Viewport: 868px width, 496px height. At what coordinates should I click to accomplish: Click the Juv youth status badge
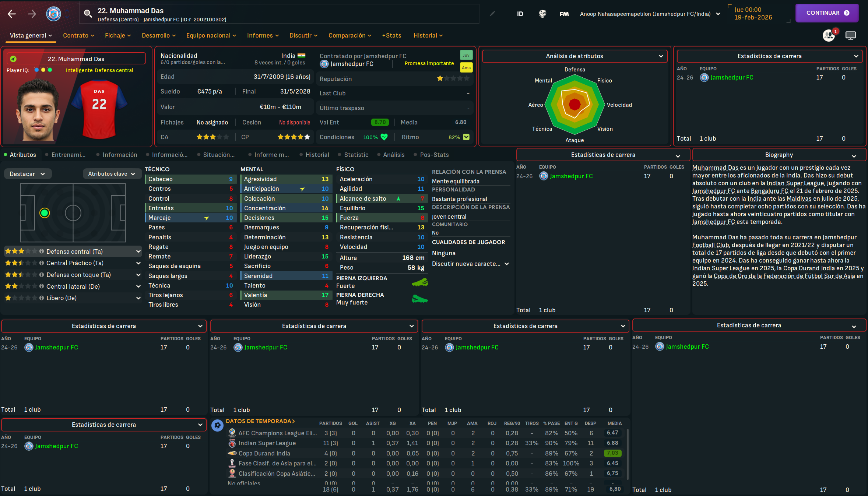click(466, 55)
